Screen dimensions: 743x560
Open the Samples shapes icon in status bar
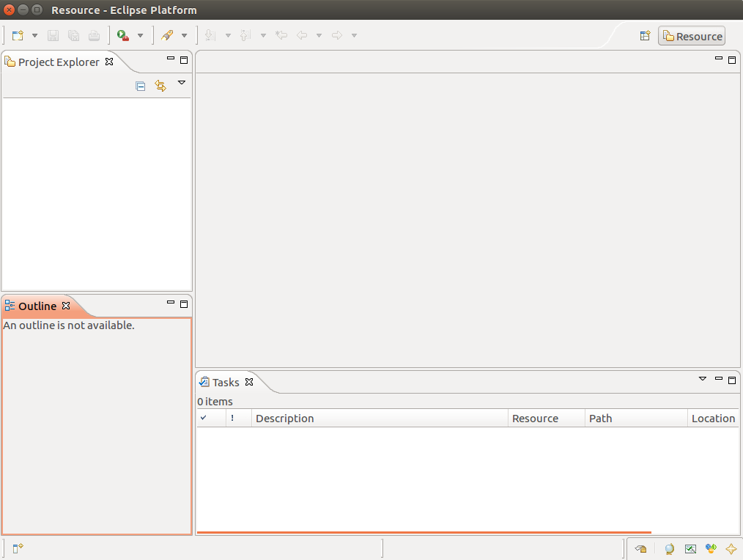711,549
